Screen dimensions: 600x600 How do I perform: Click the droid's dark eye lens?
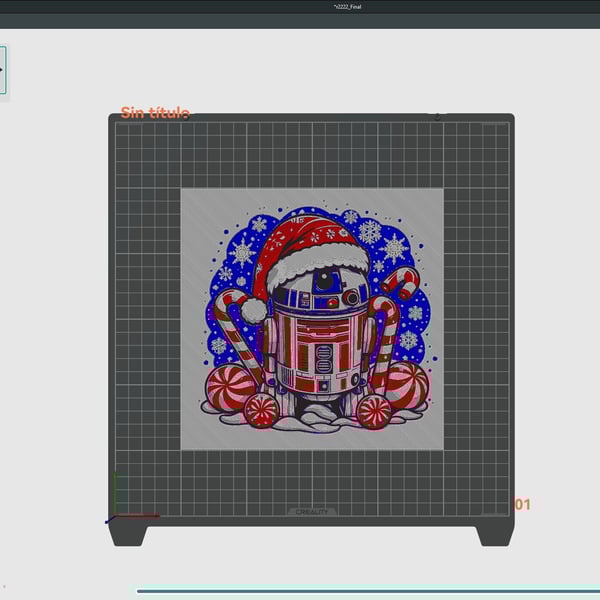323,282
